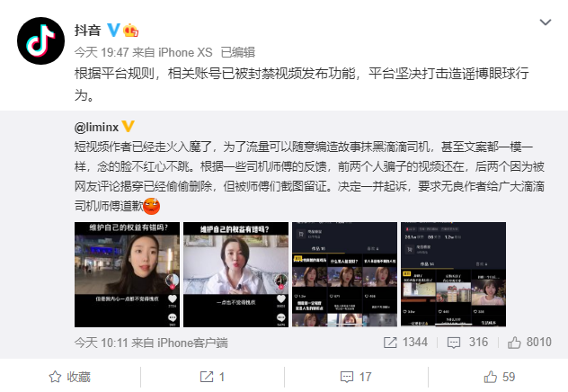
Task: Open the Douyin profile avatar
Action: 40,40
